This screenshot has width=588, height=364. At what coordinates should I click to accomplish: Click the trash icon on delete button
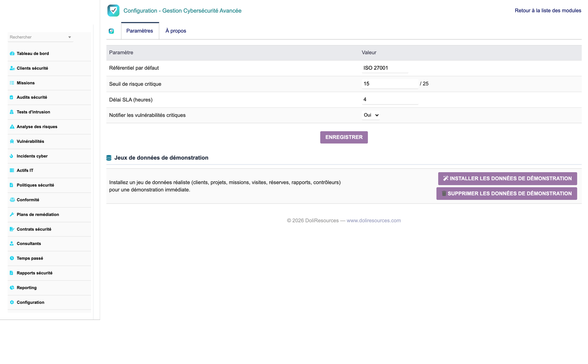click(444, 193)
